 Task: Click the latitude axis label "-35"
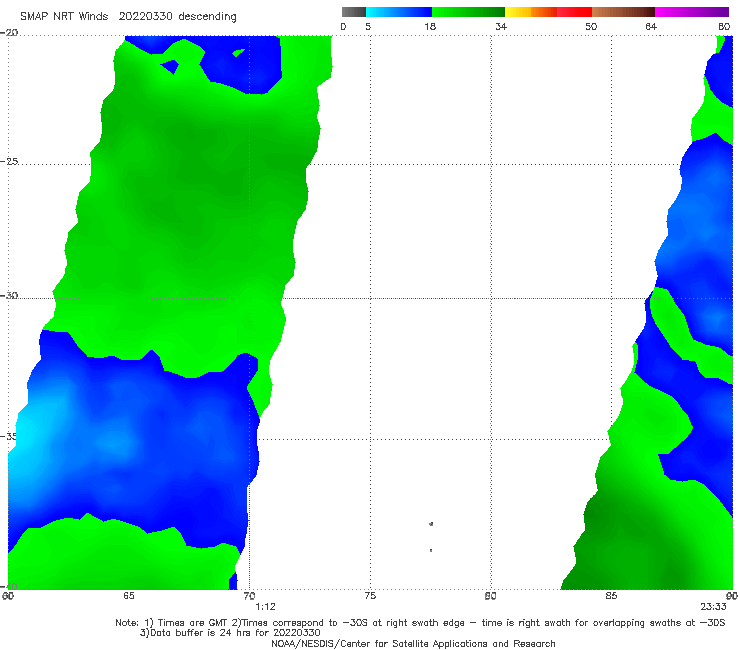click(x=9, y=436)
